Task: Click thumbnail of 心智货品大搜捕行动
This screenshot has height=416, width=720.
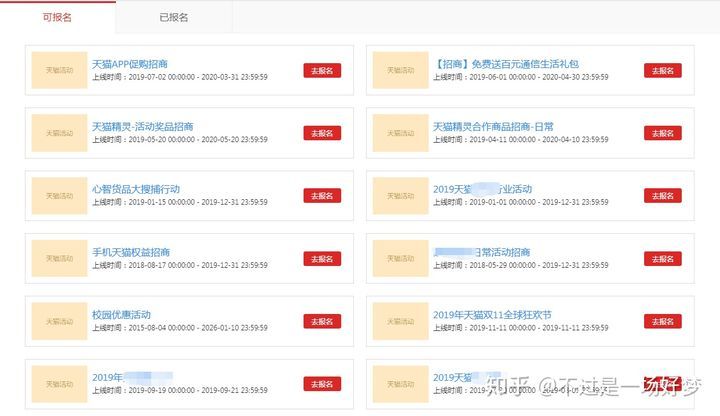Action: point(59,196)
